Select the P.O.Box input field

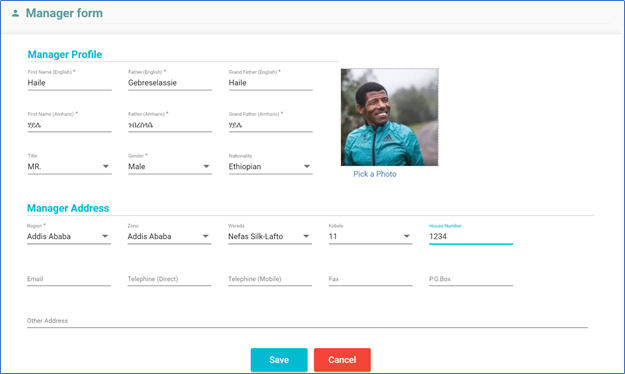(471, 279)
